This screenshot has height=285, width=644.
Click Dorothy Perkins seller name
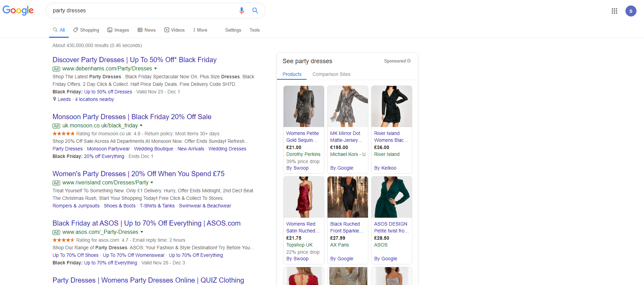pyautogui.click(x=303, y=154)
